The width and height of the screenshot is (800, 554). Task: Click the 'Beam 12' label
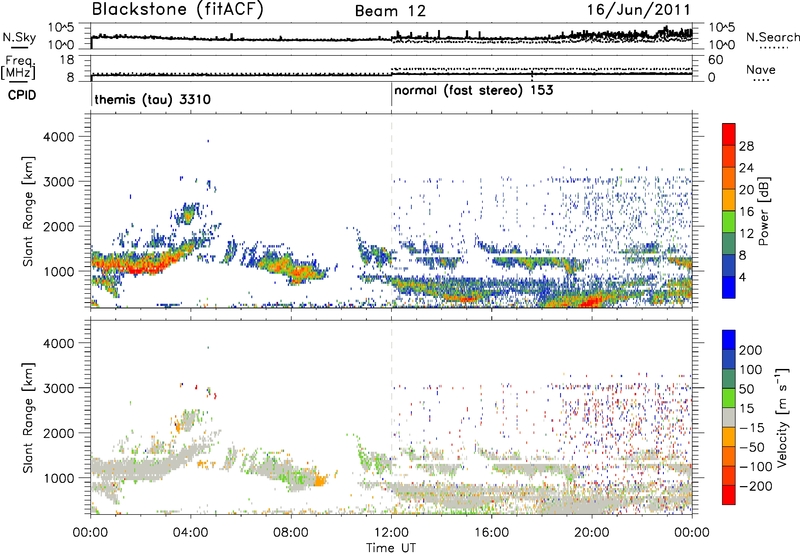coord(390,11)
